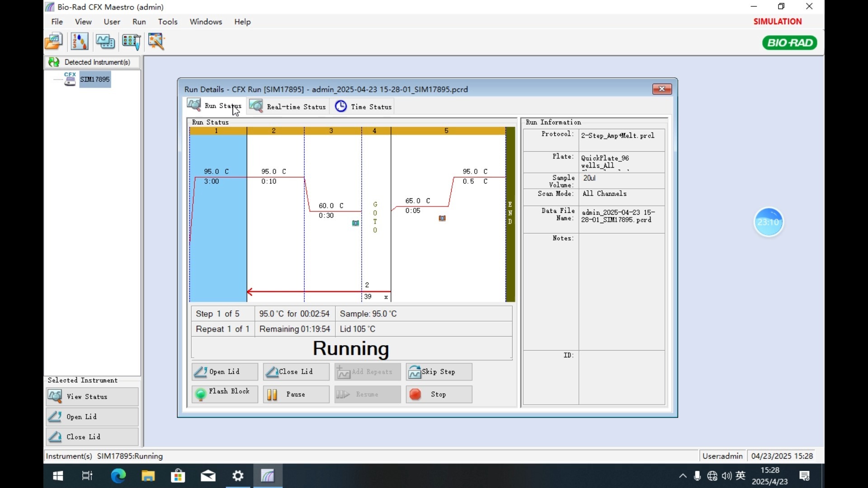Open the Tools menu

pyautogui.click(x=168, y=22)
